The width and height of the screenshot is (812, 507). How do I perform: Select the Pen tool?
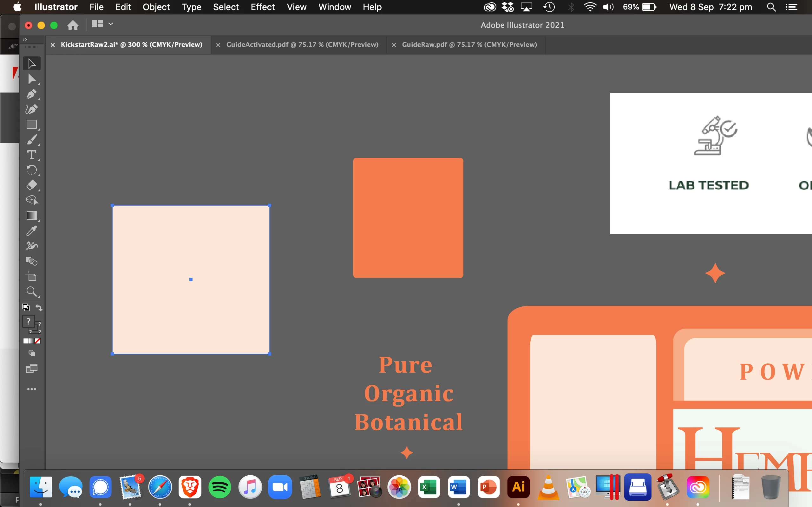click(31, 94)
